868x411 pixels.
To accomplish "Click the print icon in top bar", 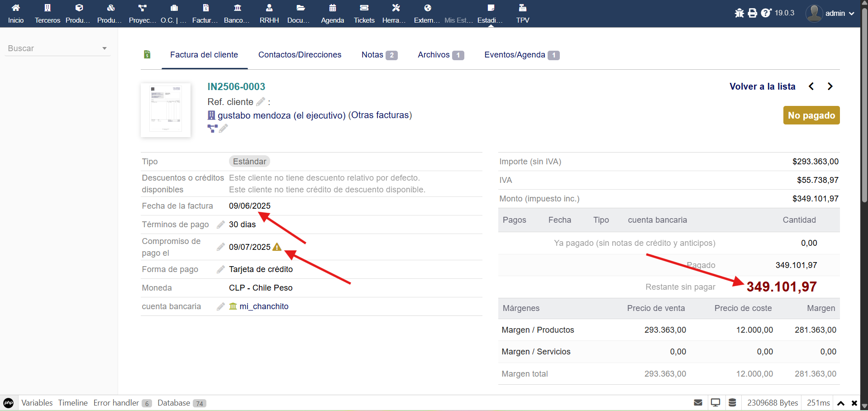I will [752, 13].
